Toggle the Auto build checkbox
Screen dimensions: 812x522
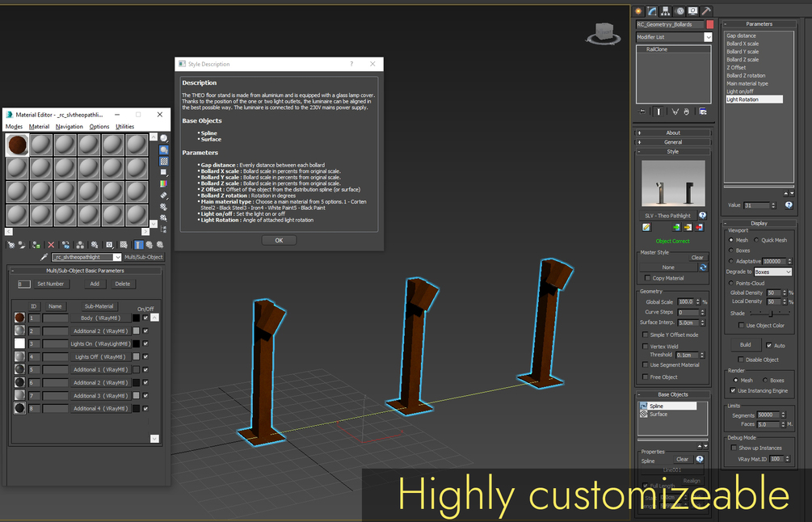point(769,345)
